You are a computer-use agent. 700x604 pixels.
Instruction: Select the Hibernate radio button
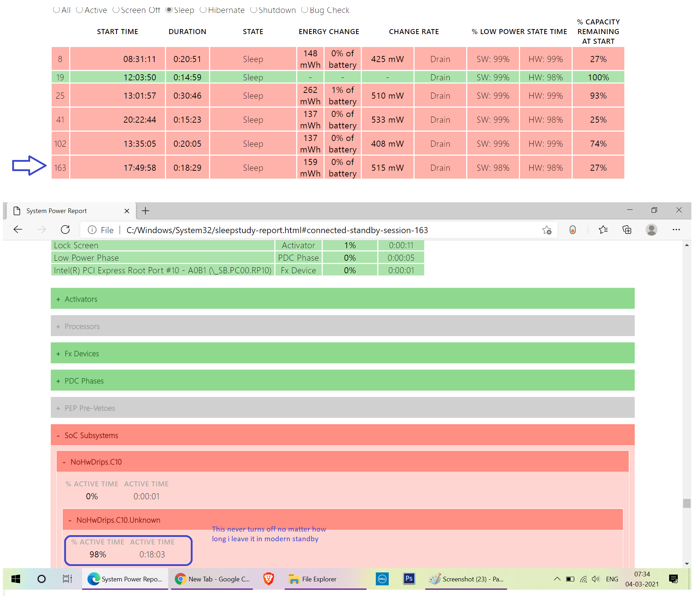coord(203,10)
